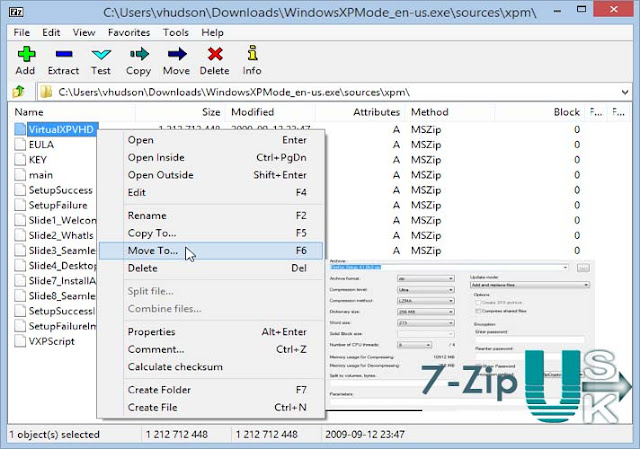640x449 pixels.
Task: Select the main file name
Action: (41, 175)
